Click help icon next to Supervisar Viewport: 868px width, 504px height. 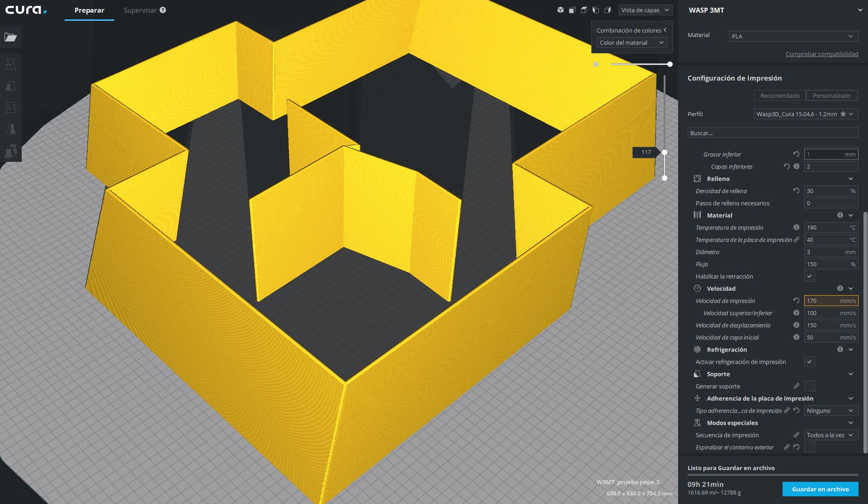163,10
